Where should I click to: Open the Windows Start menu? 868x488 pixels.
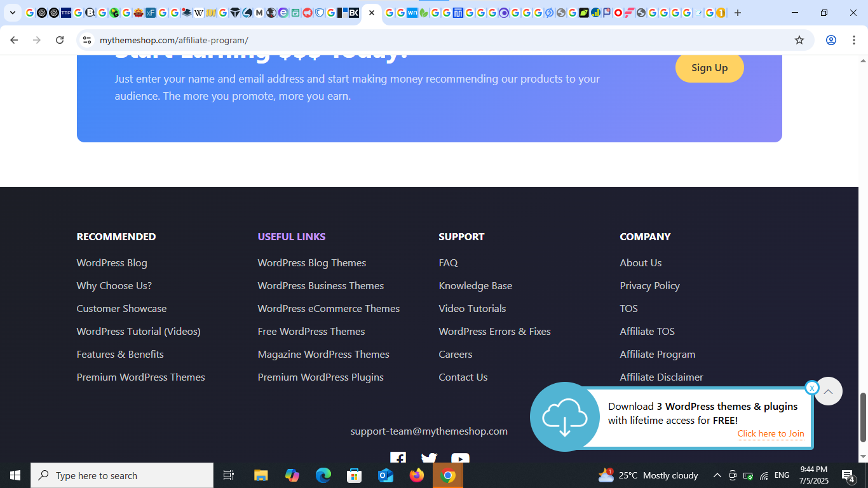(x=15, y=475)
